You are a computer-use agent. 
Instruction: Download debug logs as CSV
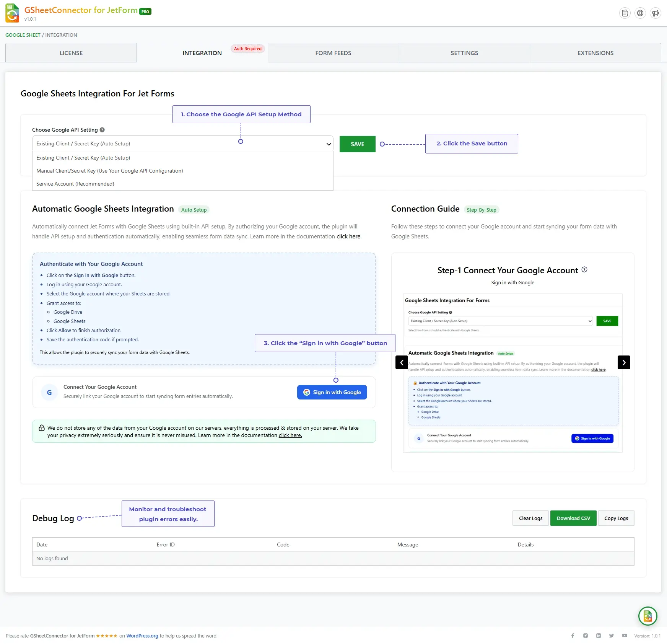click(573, 518)
